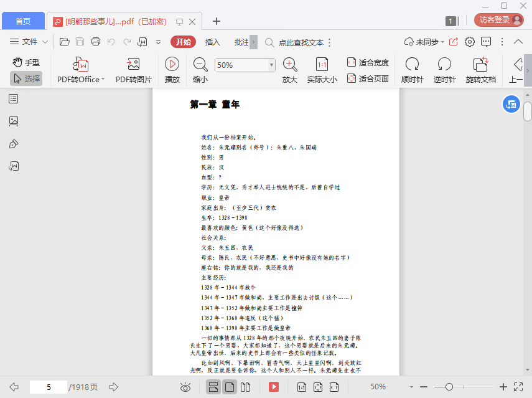Click status bar actual size 1:1 icon
This screenshot has height=398, width=532.
(x=302, y=387)
